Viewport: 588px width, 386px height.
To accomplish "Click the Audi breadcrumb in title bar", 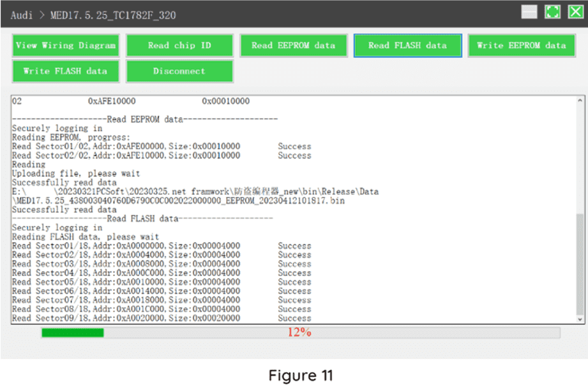I will [22, 15].
